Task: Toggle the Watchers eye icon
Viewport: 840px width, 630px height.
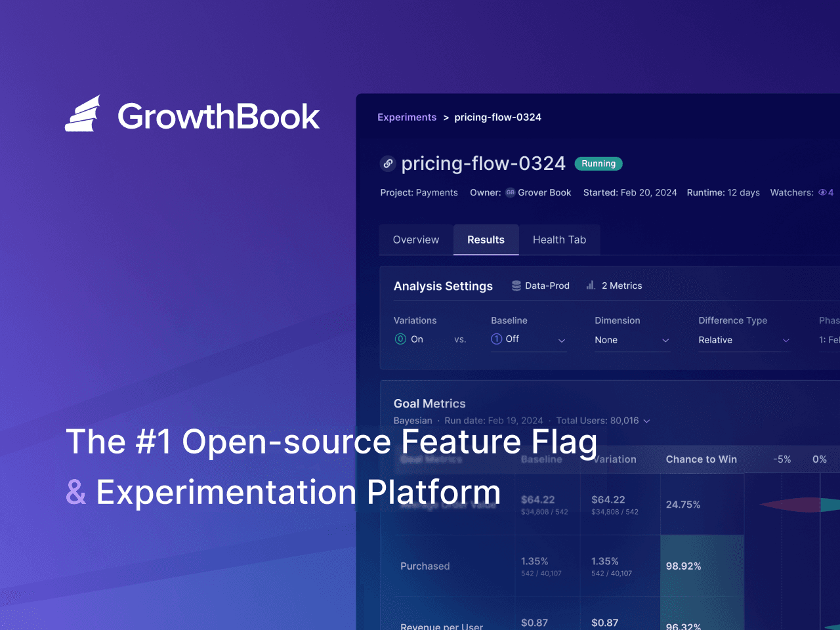Action: point(822,192)
